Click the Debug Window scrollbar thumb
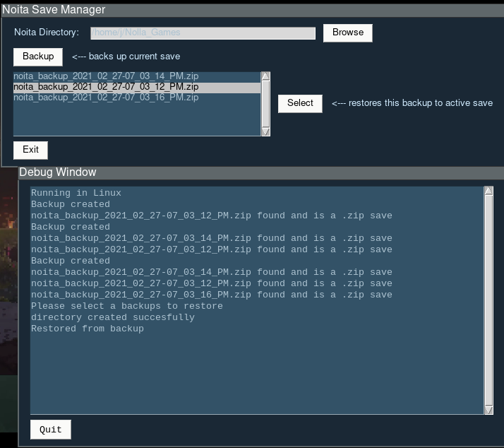This screenshot has height=448, width=504. point(488,300)
